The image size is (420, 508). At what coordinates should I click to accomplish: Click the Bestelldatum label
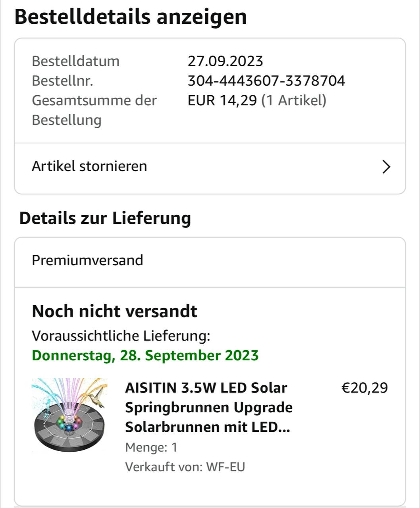click(x=75, y=61)
